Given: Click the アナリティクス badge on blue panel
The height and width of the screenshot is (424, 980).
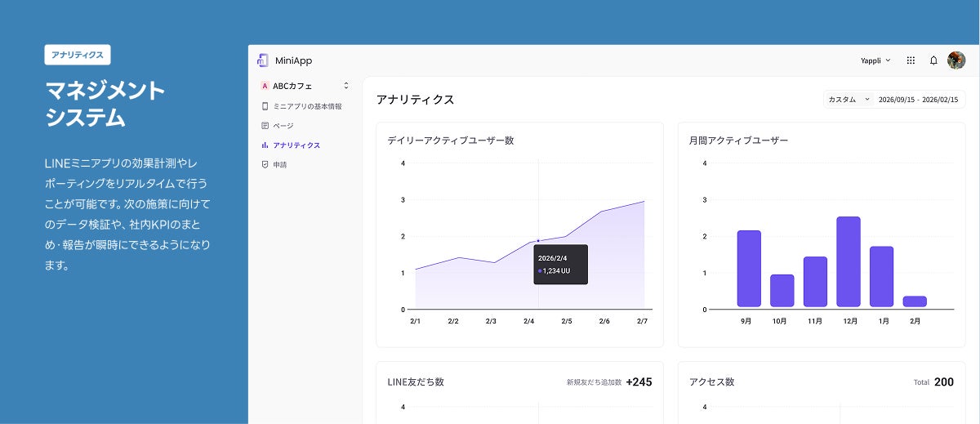Looking at the screenshot, I should coord(78,55).
